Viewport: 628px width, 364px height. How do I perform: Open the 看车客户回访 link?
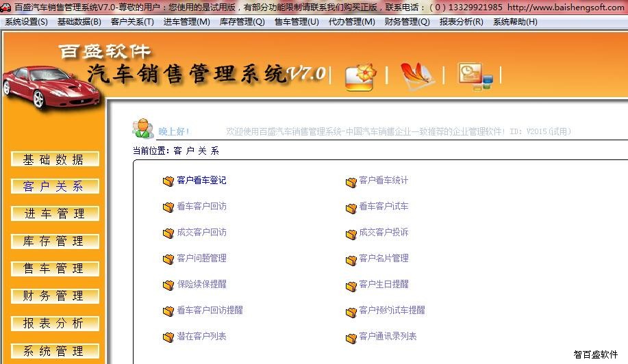(x=201, y=207)
